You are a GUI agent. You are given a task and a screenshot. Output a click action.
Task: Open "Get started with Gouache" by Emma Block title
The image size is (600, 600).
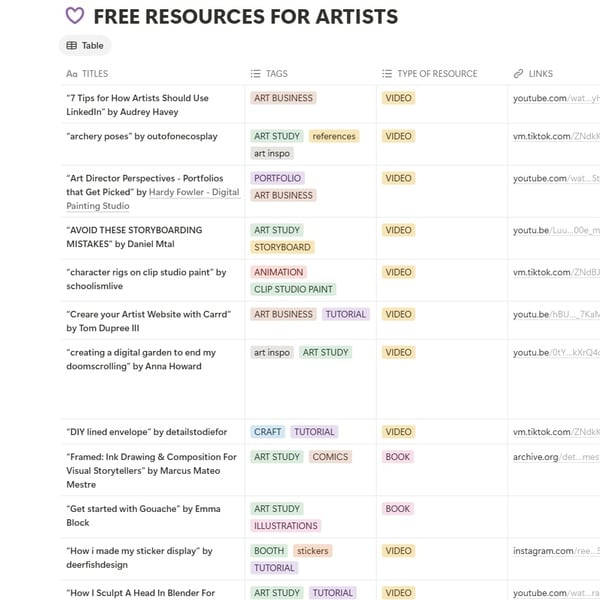point(143,516)
